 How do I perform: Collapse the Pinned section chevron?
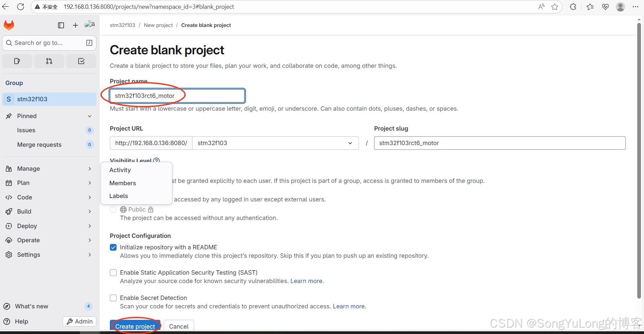pyautogui.click(x=90, y=116)
